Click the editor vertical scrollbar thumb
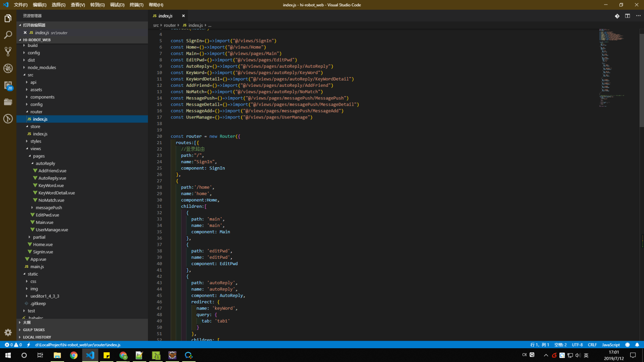 tap(641, 80)
